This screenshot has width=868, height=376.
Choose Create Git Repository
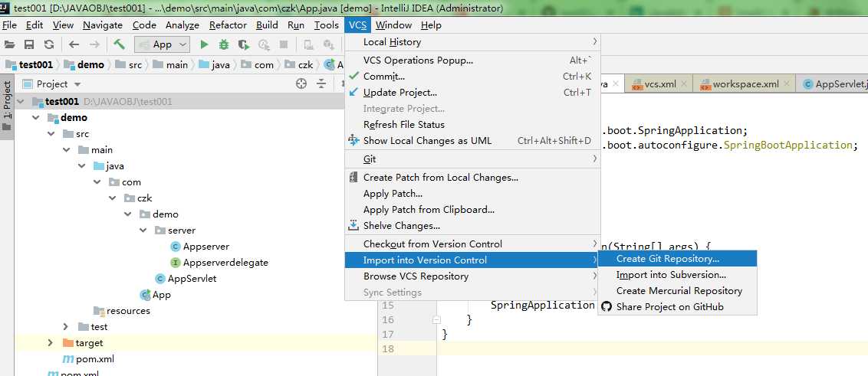tap(678, 258)
